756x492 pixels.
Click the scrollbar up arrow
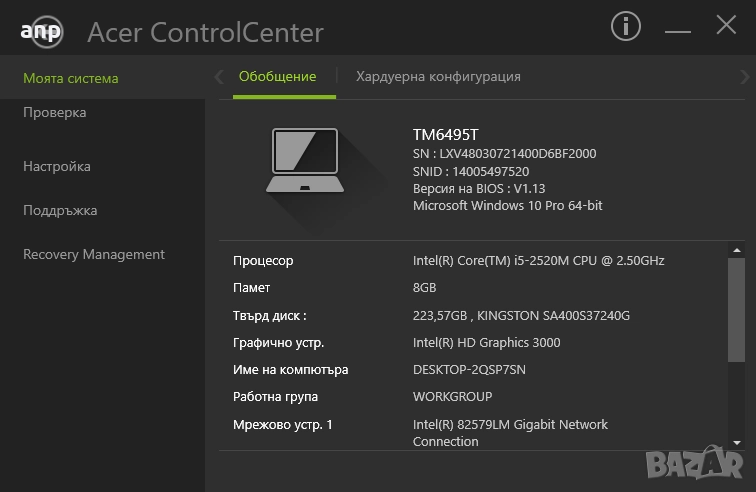[737, 248]
